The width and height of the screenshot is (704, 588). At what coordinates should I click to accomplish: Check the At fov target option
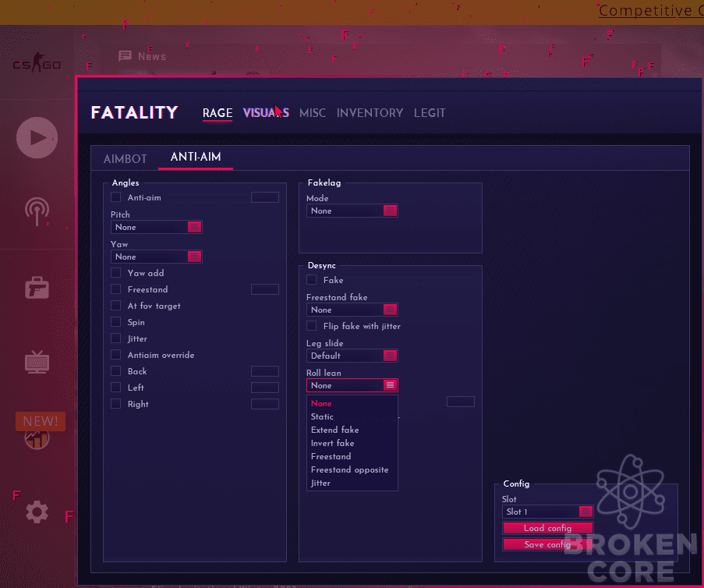[116, 306]
